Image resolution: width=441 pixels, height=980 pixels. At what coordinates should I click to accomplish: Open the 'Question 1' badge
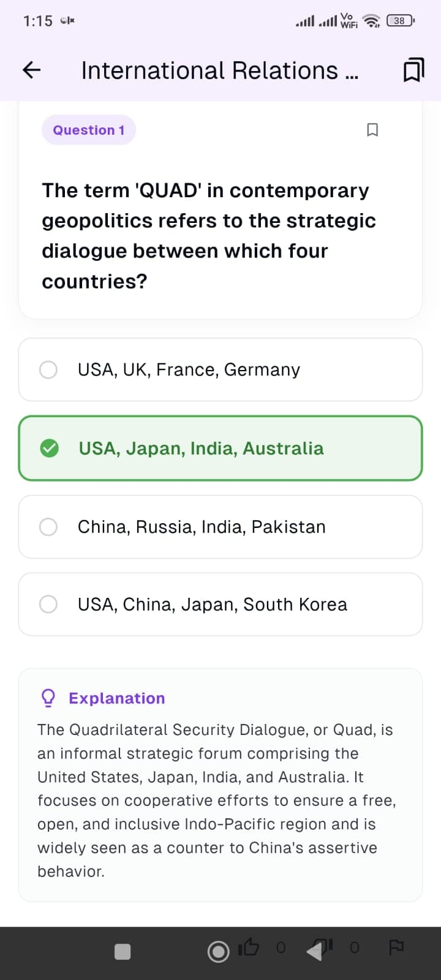pos(89,129)
